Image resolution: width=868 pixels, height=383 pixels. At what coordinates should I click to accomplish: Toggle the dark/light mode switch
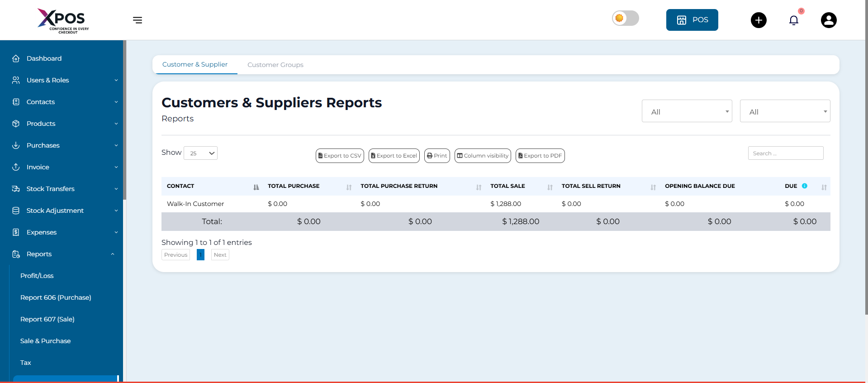coord(625,19)
